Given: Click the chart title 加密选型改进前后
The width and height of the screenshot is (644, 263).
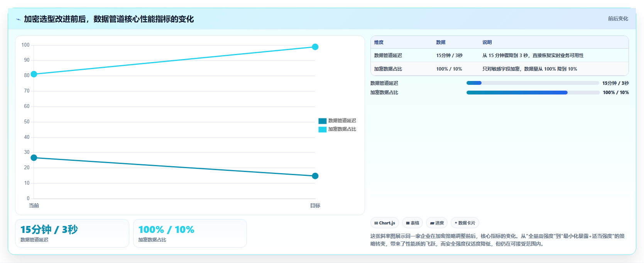Looking at the screenshot, I should pyautogui.click(x=109, y=19).
